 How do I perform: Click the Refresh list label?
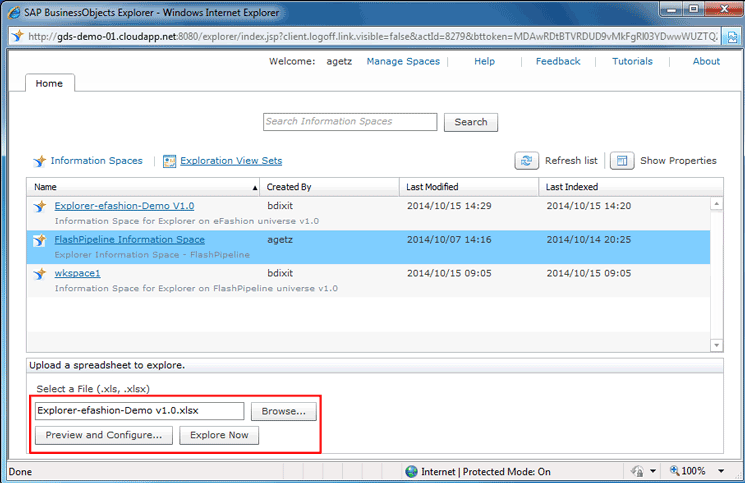[x=571, y=161]
